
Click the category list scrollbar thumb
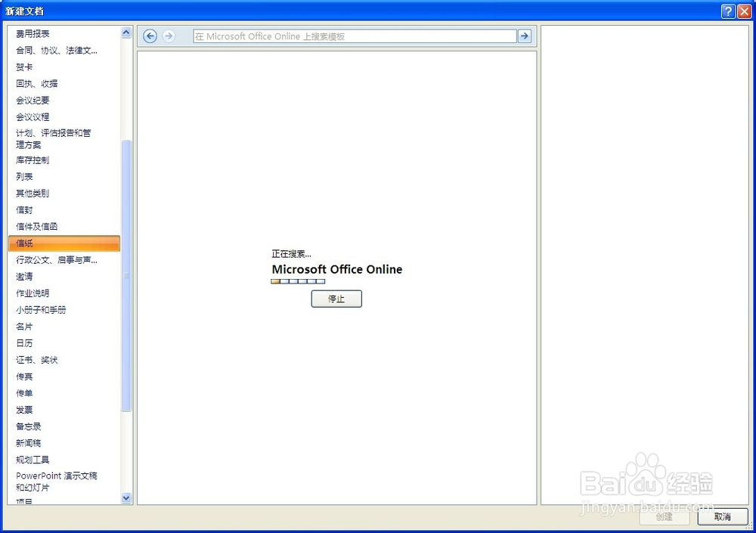pos(126,275)
